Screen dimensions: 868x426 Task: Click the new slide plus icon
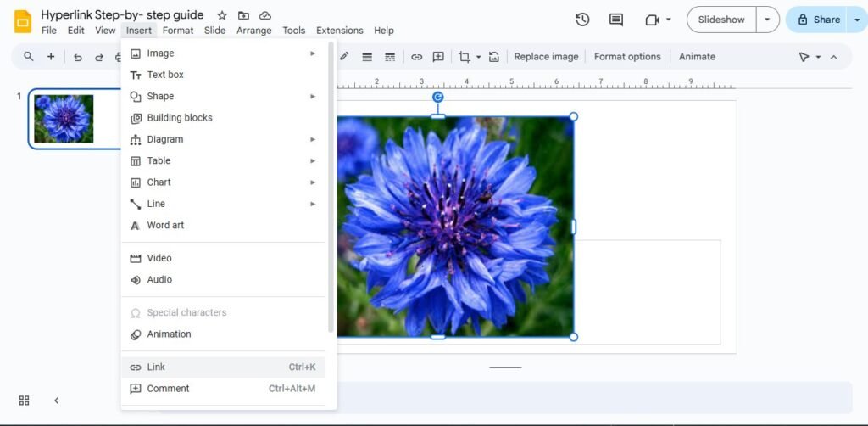51,57
